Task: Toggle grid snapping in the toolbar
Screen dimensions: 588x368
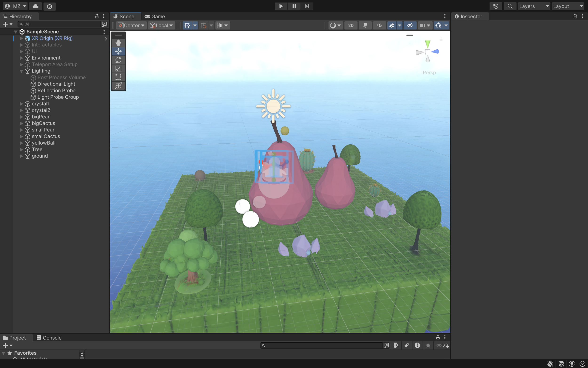Action: click(x=204, y=25)
